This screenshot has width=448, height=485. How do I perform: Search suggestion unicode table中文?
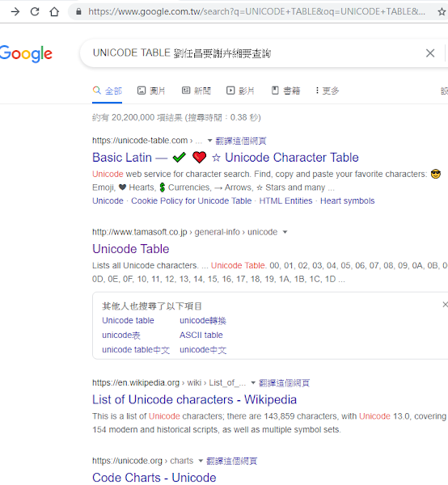point(136,350)
